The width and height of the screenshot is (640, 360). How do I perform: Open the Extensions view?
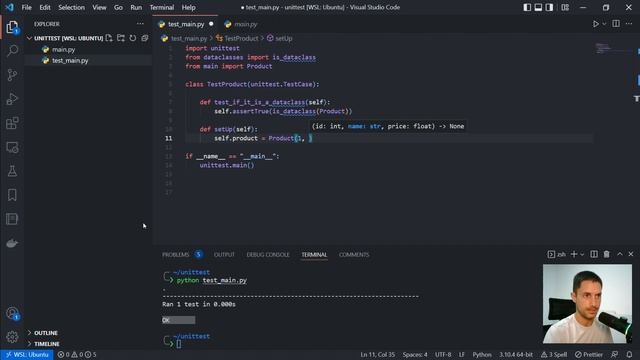tap(12, 123)
